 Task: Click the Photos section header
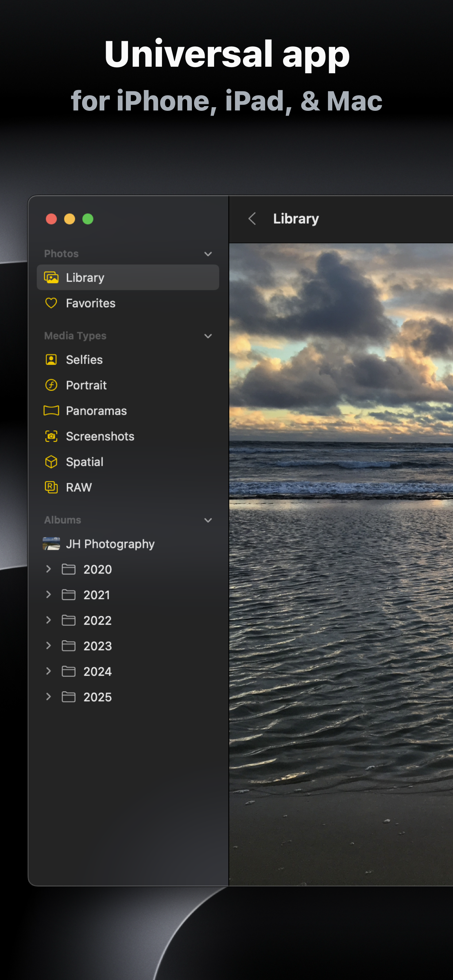(61, 253)
